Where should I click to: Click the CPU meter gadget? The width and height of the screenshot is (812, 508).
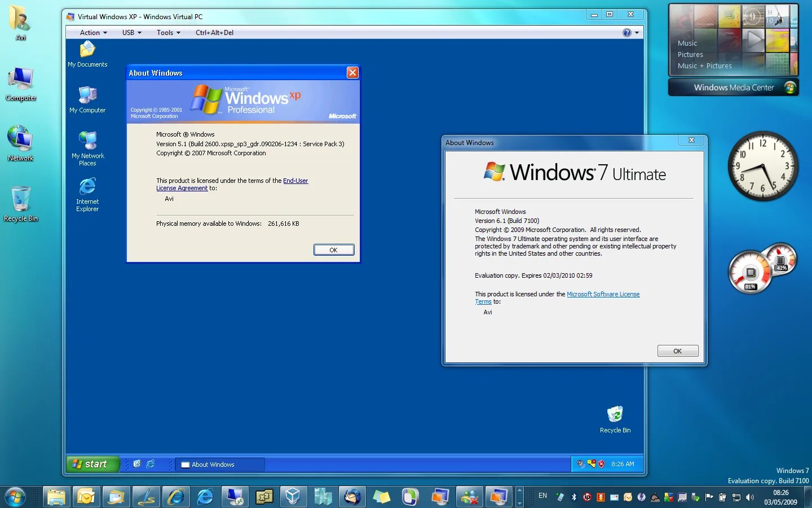tap(751, 273)
